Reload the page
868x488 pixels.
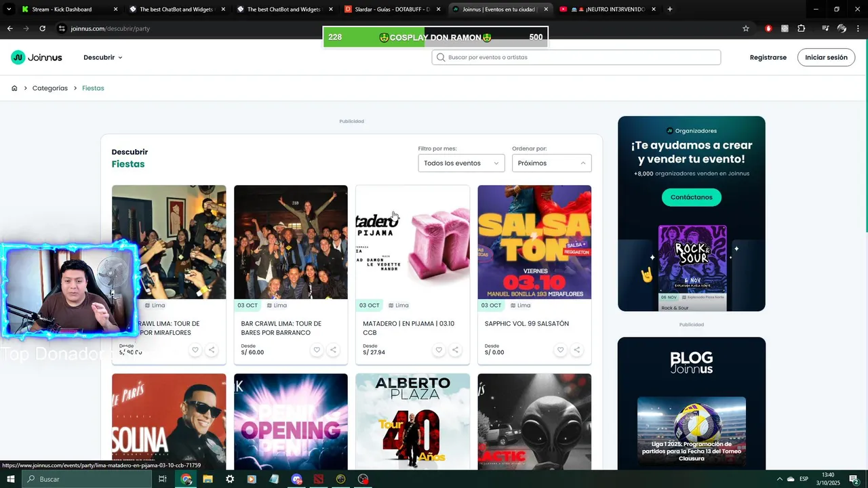point(42,28)
